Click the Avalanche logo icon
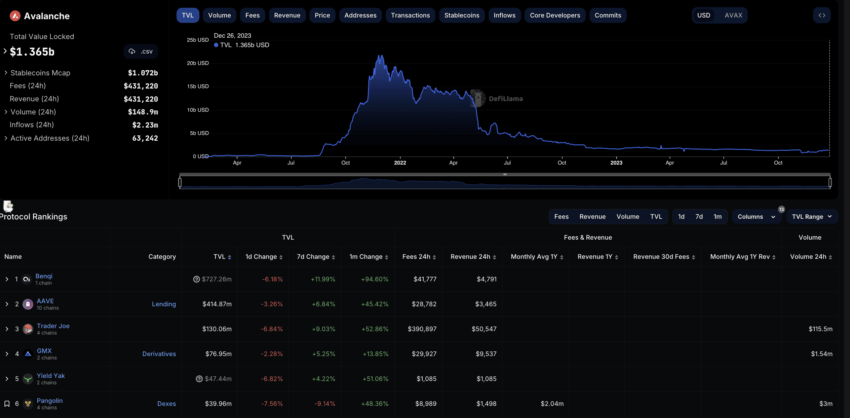The width and height of the screenshot is (850, 418). point(15,15)
